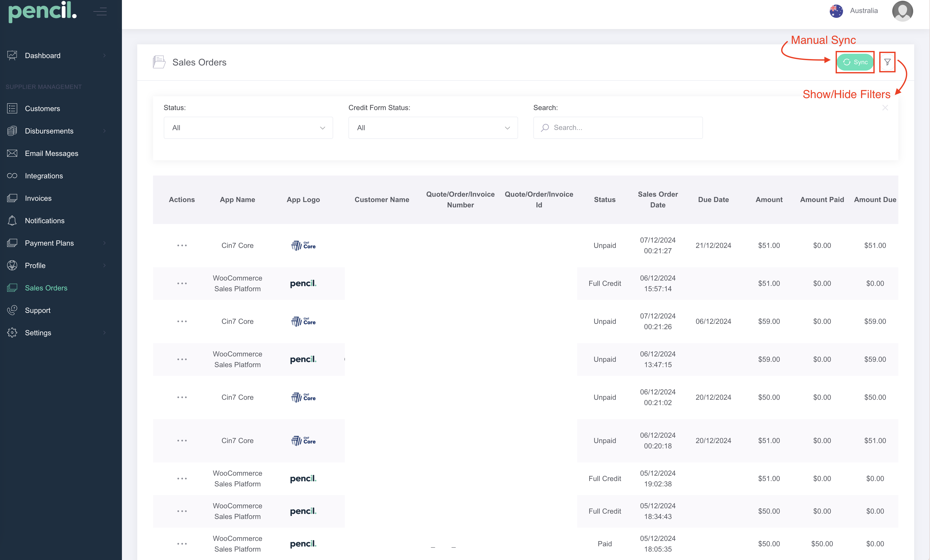Expand the Dashboard submenu
This screenshot has height=560, width=930.
[105, 56]
